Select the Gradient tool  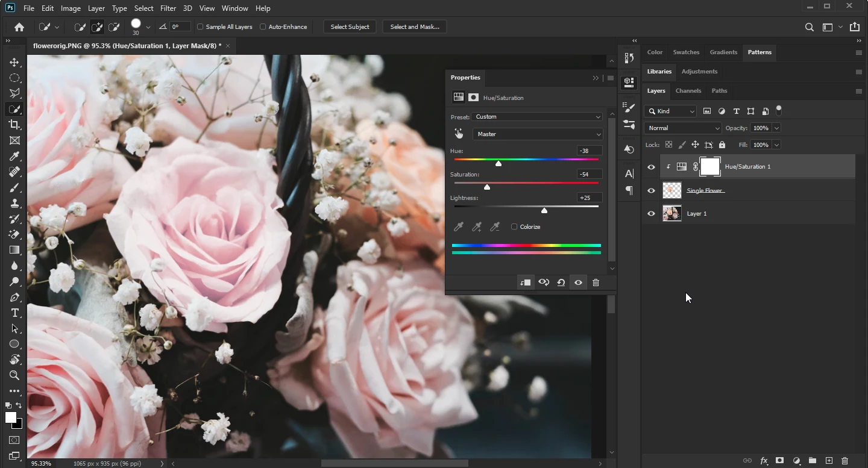pos(14,251)
